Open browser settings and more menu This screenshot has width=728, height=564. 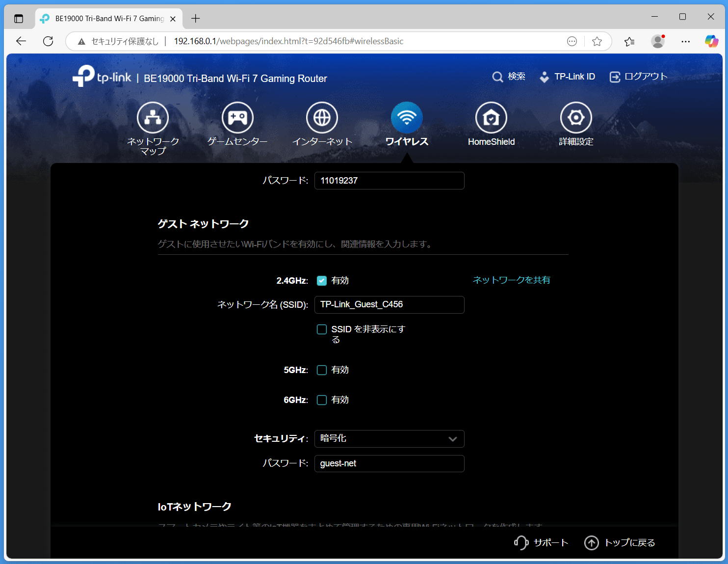tap(686, 41)
